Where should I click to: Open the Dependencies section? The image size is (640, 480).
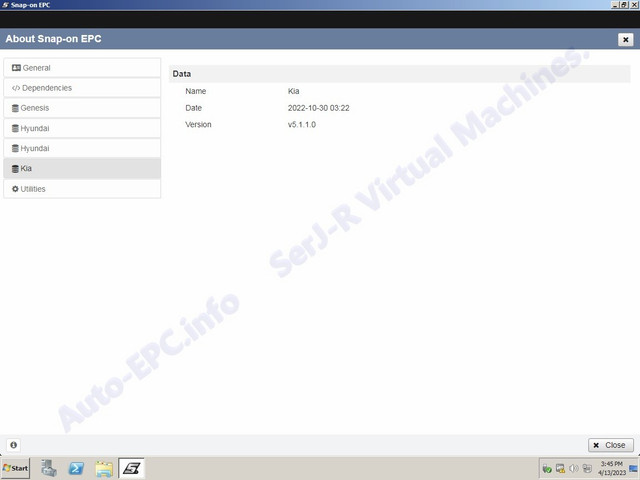[82, 88]
